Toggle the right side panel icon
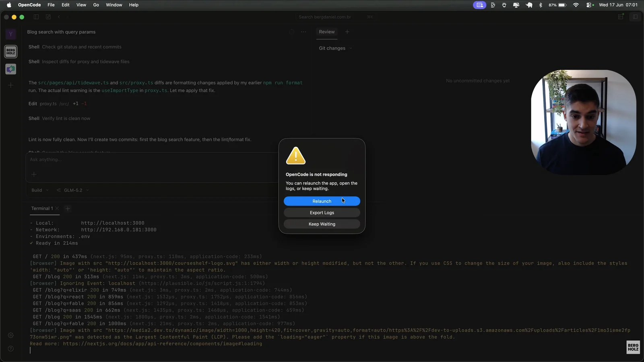 click(x=635, y=17)
